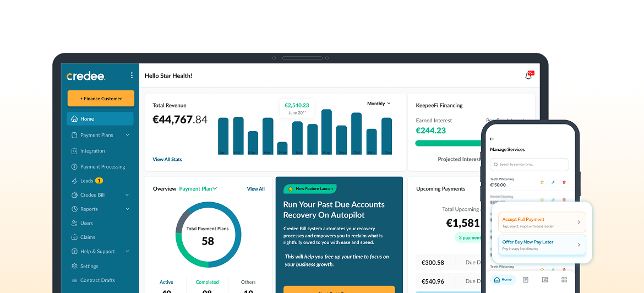Open Contract Drafts from the sidebar
The height and width of the screenshot is (293, 644).
coord(97,280)
